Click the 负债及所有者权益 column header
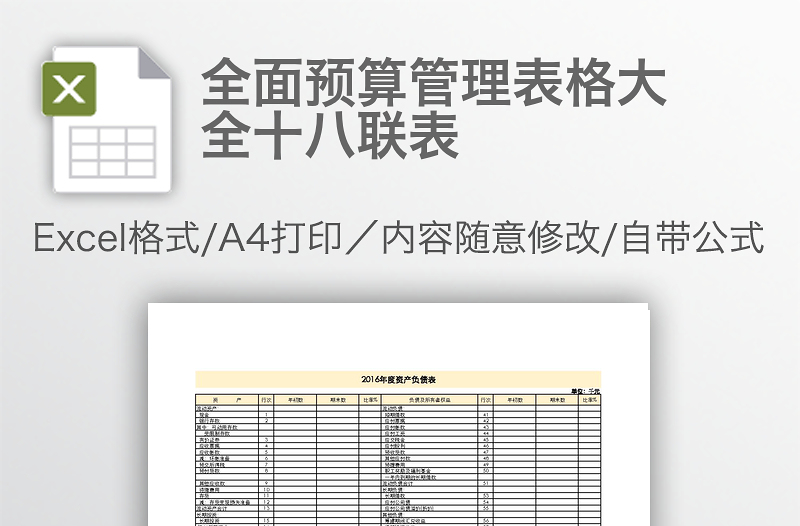The height and width of the screenshot is (526, 800). 430,400
